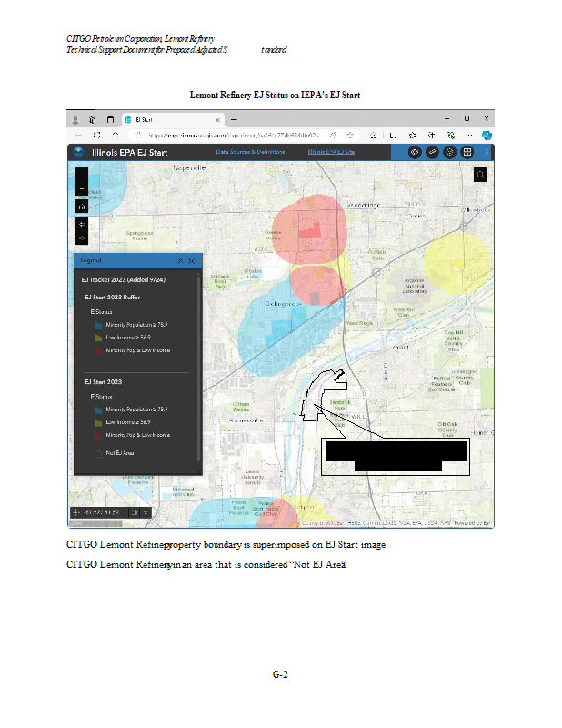The height and width of the screenshot is (728, 562).
Task: Go to previous map extent arrow
Action: point(81,223)
